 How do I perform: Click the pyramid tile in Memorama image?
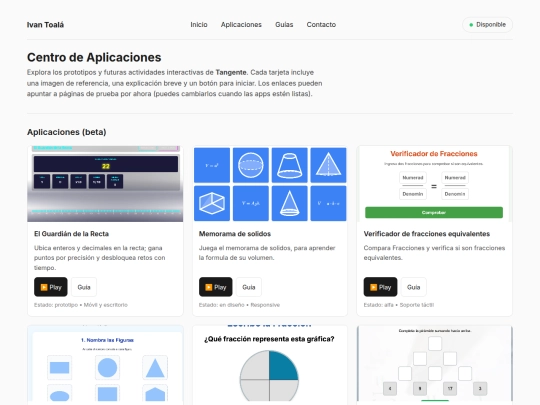coord(328,165)
